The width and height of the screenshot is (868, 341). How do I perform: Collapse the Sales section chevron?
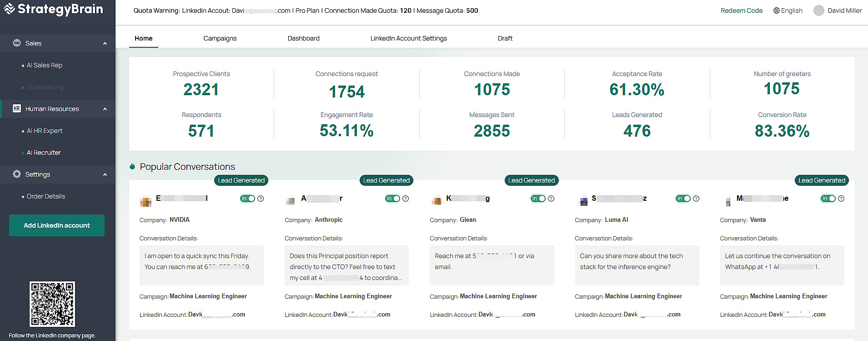pos(105,43)
